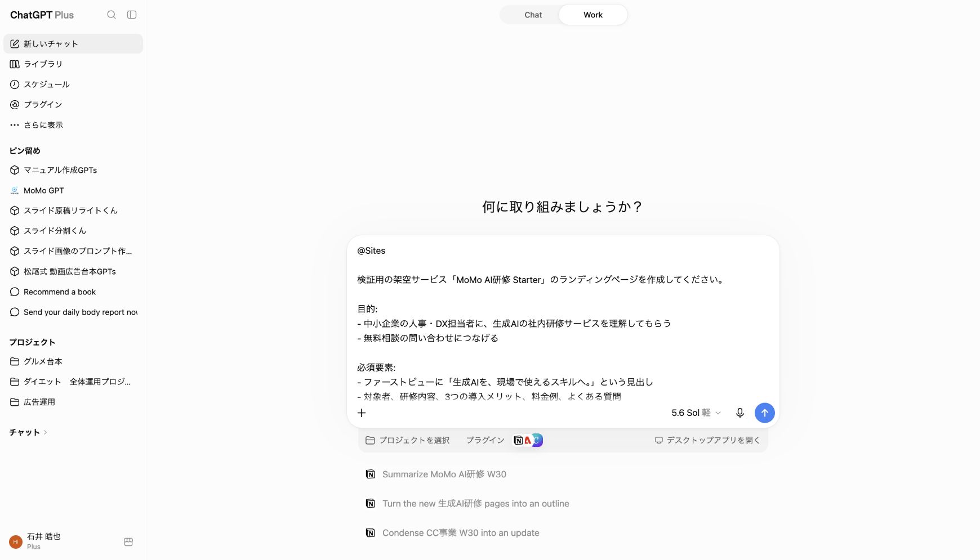Image resolution: width=980 pixels, height=560 pixels.
Task: Click the three-dots icon beside さらに表示
Action: (15, 125)
